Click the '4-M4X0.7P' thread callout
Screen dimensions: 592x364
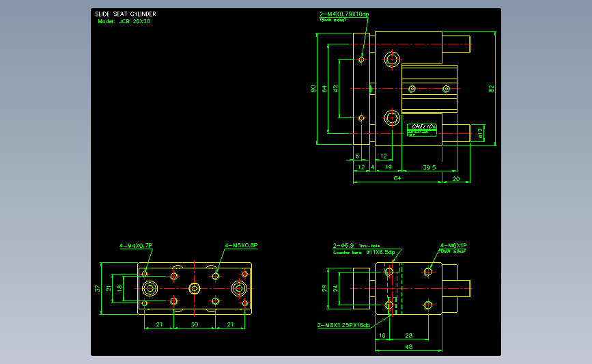[136, 246]
